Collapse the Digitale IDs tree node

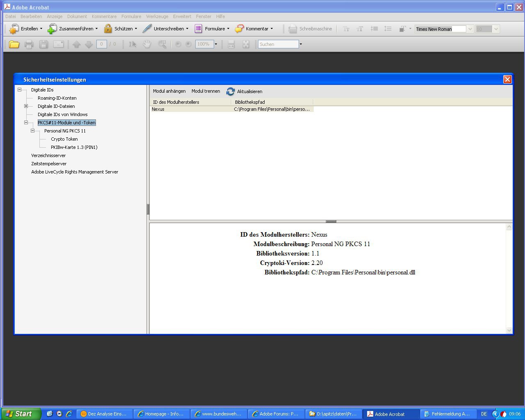tap(19, 89)
